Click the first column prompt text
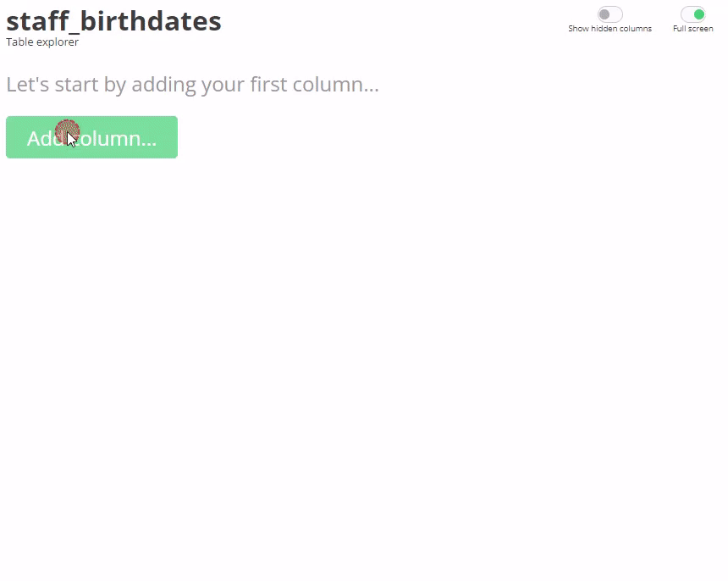Viewport: 728px width, 581px height. coord(192,85)
